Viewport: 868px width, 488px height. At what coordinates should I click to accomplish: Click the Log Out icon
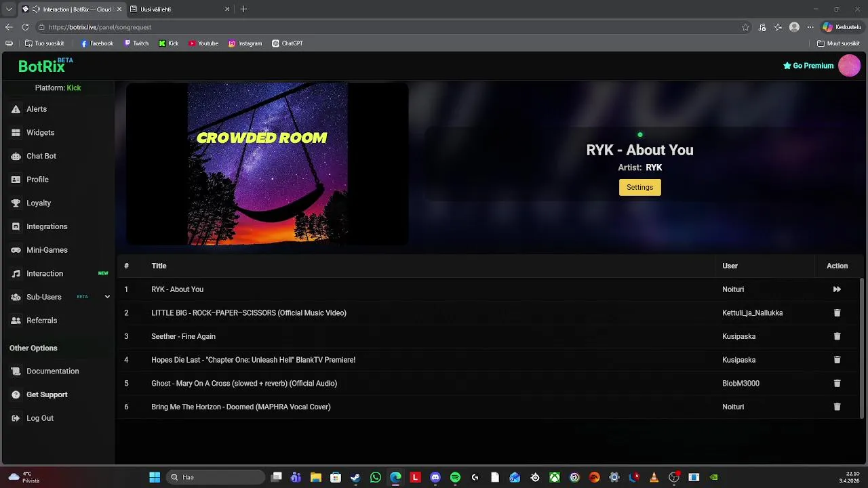click(x=16, y=418)
